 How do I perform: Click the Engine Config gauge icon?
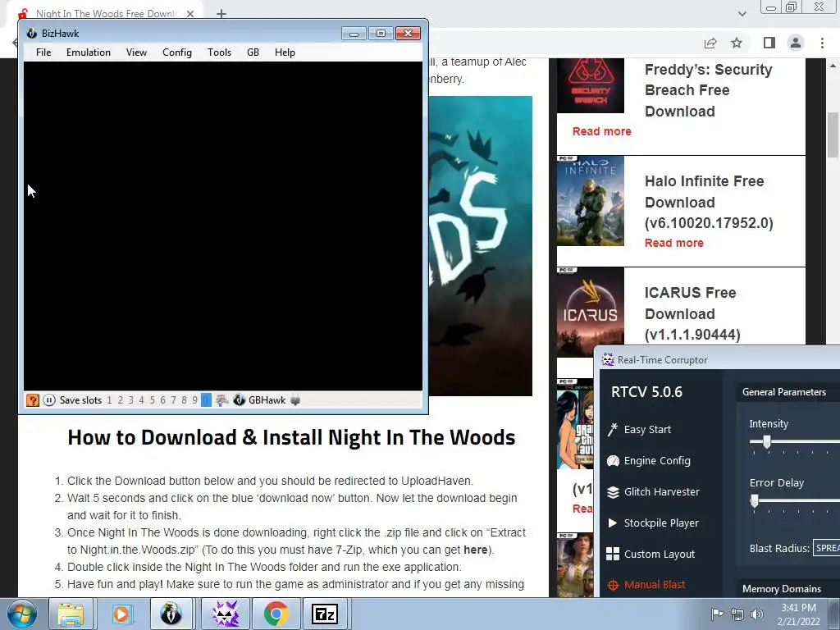point(612,461)
